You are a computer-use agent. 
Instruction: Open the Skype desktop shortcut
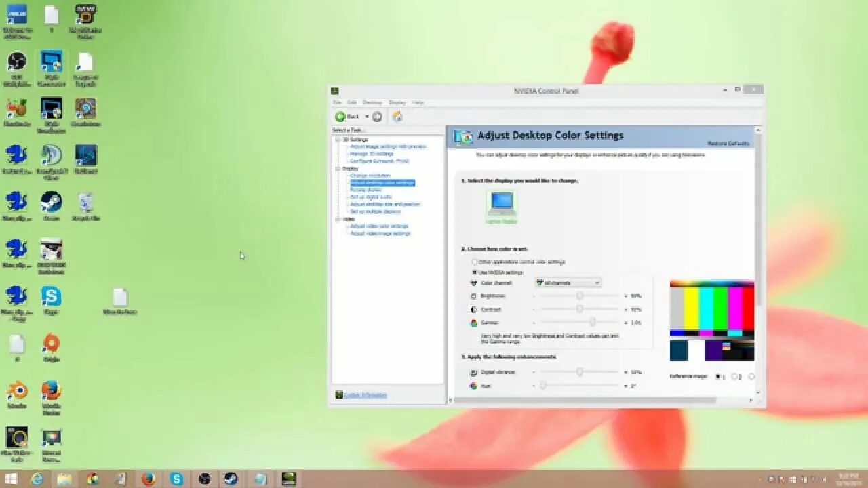tap(52, 300)
